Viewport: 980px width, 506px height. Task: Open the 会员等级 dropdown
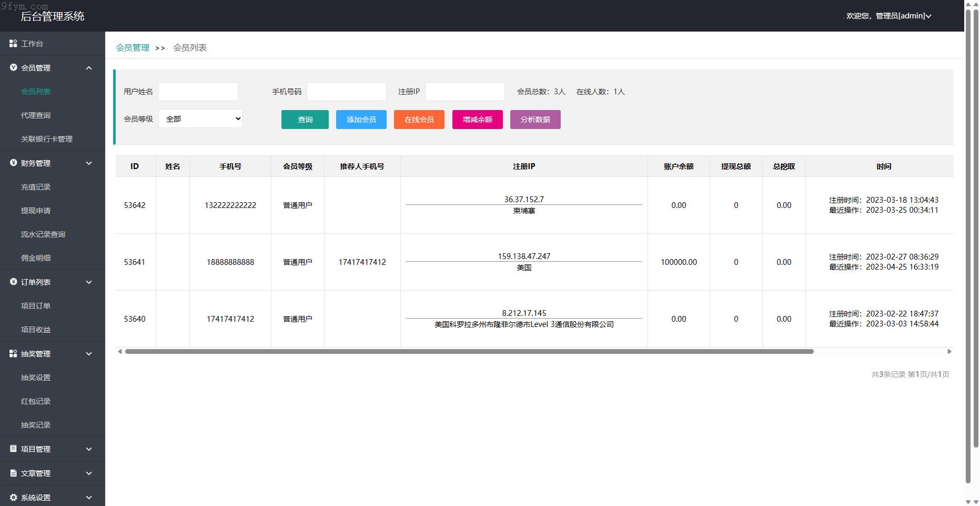[x=200, y=118]
